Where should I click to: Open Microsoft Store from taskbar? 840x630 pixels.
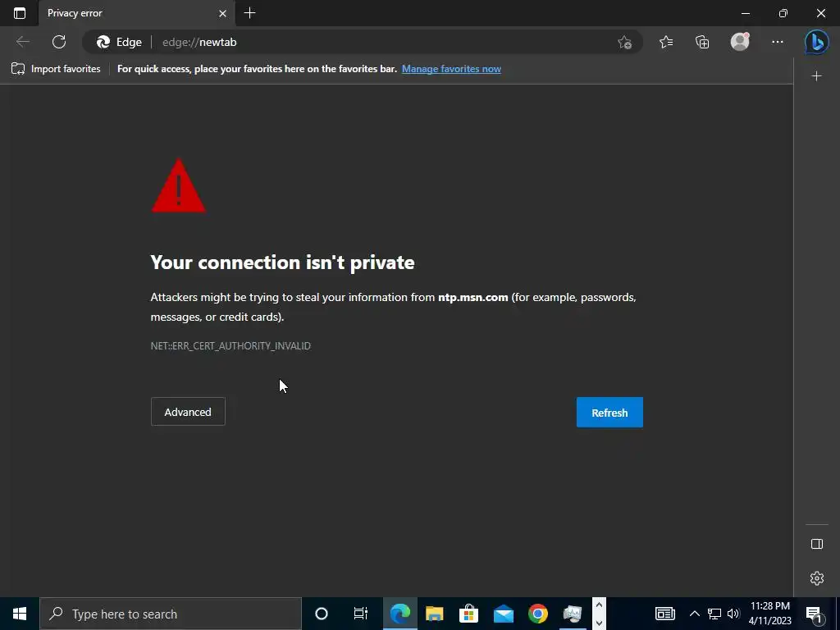[468, 614]
